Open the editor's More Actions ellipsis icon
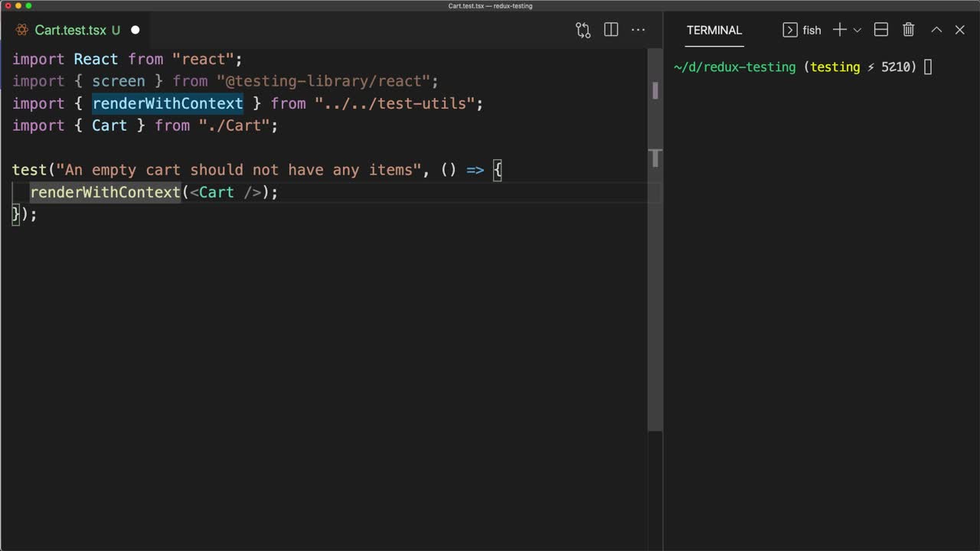Viewport: 980px width, 551px height. tap(639, 30)
